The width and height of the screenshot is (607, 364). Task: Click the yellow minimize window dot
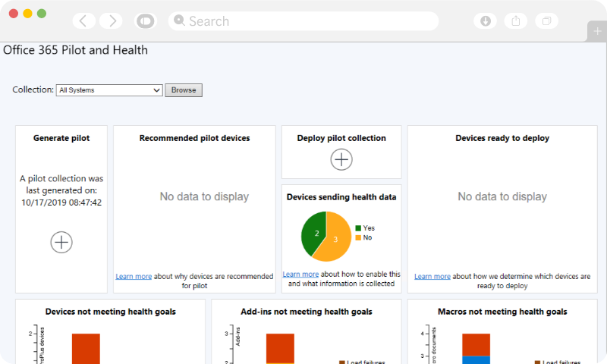pyautogui.click(x=27, y=14)
